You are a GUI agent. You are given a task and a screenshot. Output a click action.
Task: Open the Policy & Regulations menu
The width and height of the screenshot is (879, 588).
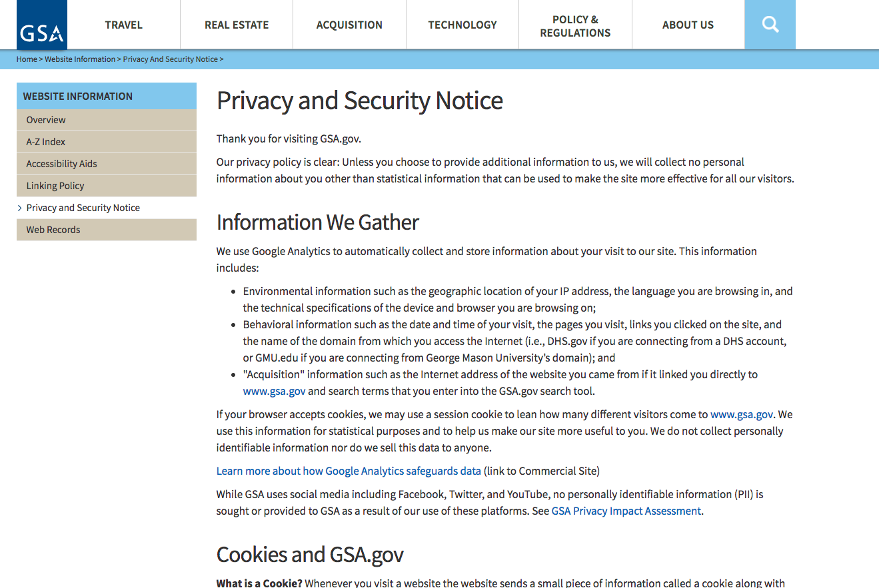[575, 26]
